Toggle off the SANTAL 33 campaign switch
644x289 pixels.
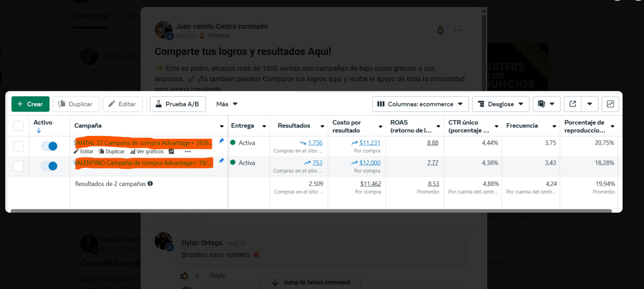pyautogui.click(x=49, y=146)
